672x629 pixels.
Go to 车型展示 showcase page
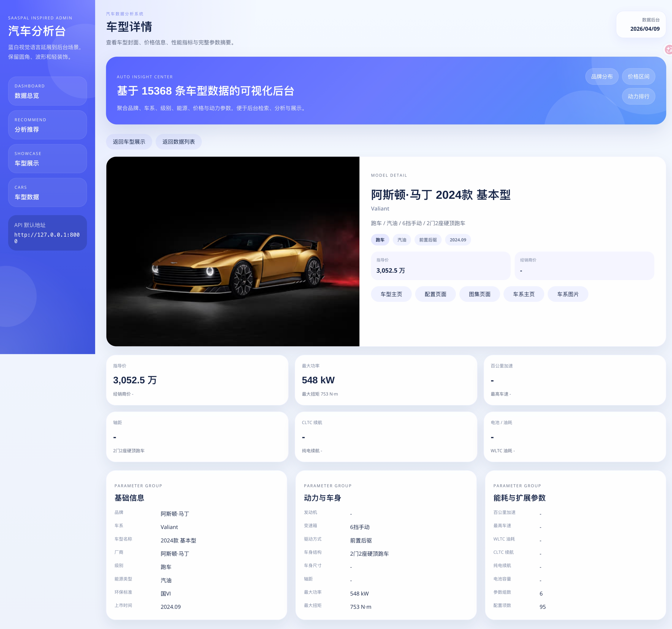coord(47,159)
